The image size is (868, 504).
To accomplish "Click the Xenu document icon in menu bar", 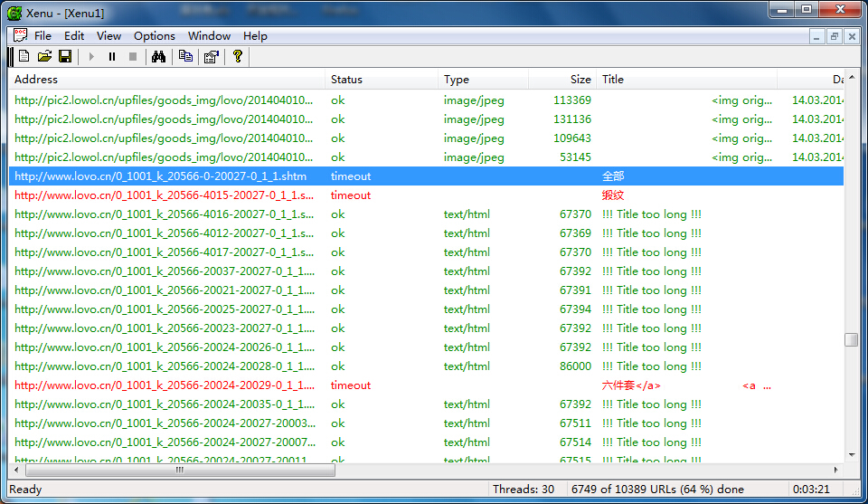I will [x=21, y=35].
